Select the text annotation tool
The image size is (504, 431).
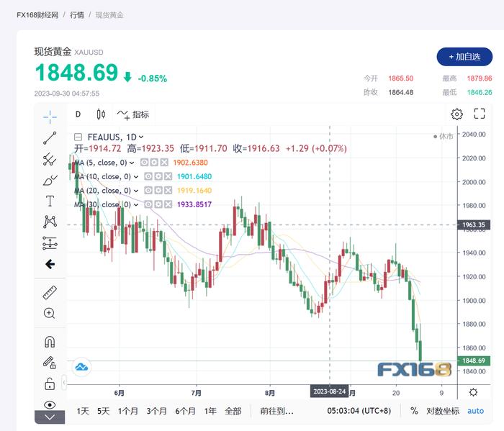coord(50,201)
